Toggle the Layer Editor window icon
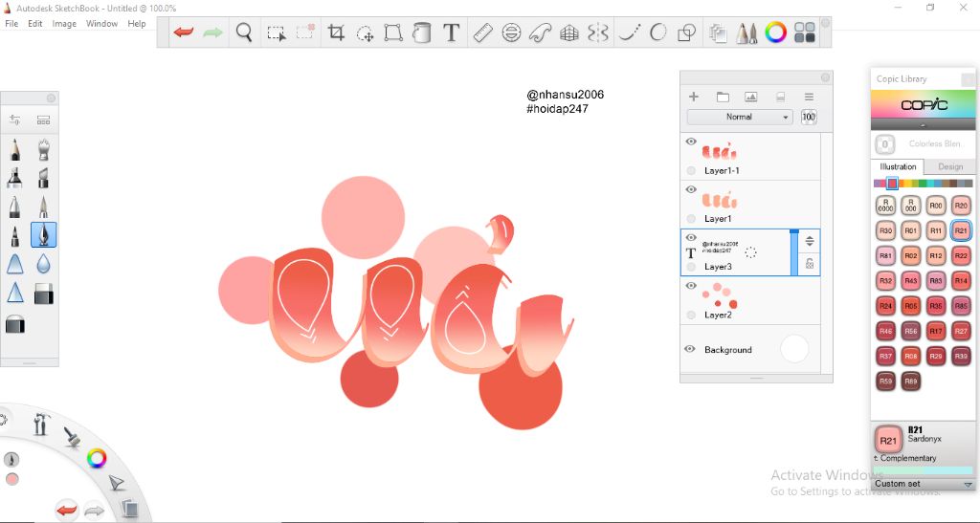Screen dimensions: 980x523 pos(718,33)
